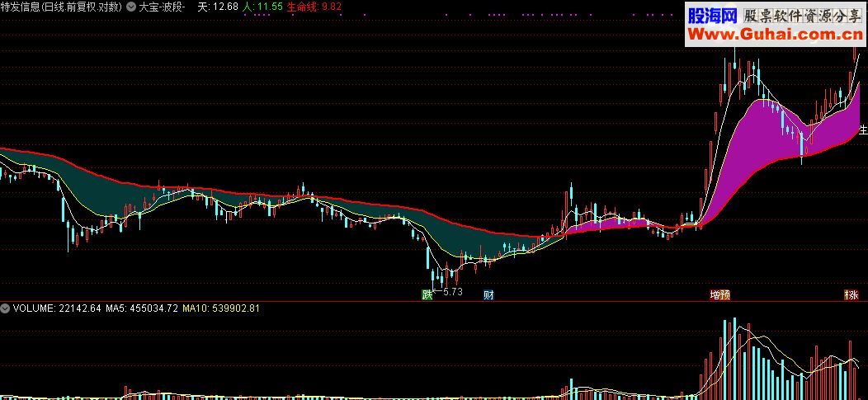Select the yellow MA10: 539902.81 readout
This screenshot has height=400, width=868.
[221, 308]
